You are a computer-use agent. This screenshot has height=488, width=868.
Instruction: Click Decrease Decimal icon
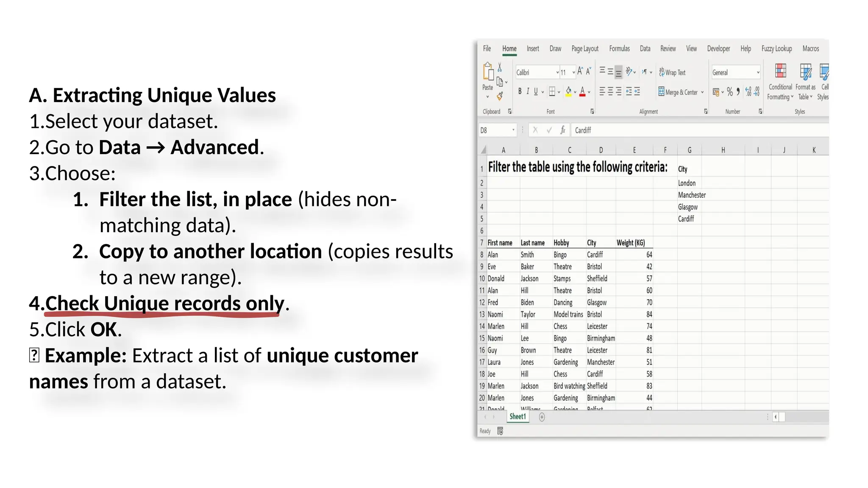(x=757, y=91)
